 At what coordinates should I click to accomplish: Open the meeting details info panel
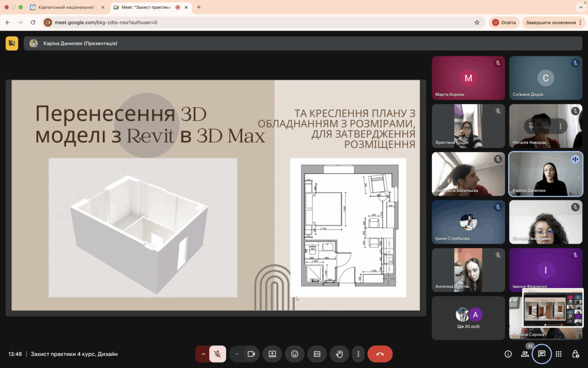point(508,354)
